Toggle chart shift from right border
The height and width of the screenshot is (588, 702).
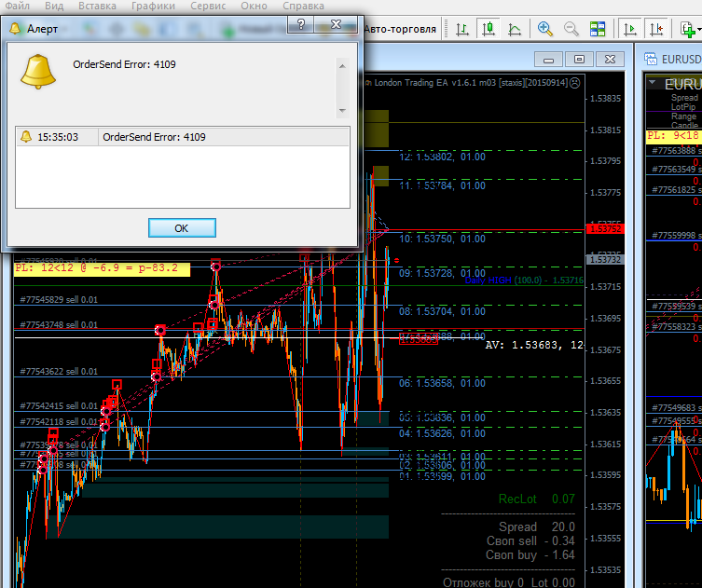(656, 30)
